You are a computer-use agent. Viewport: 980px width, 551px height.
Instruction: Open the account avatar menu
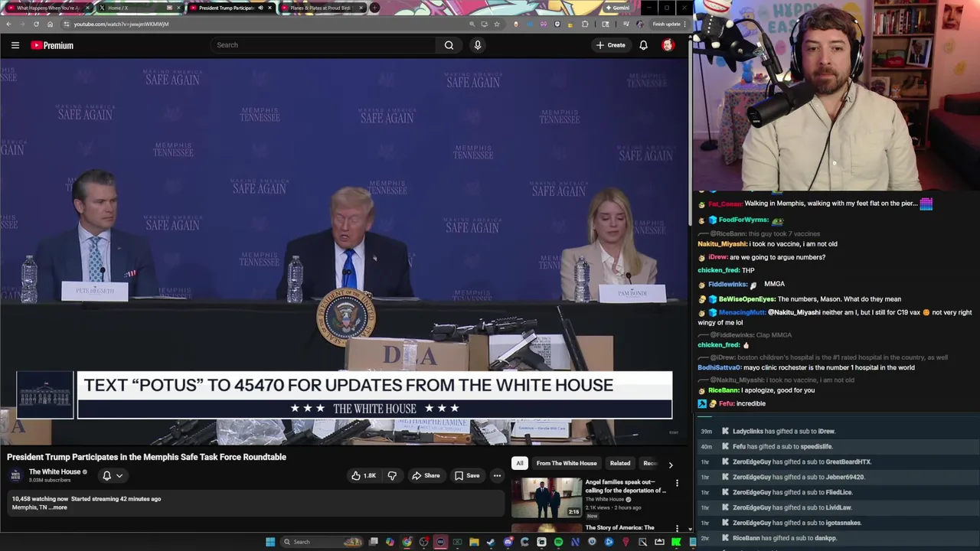[668, 45]
